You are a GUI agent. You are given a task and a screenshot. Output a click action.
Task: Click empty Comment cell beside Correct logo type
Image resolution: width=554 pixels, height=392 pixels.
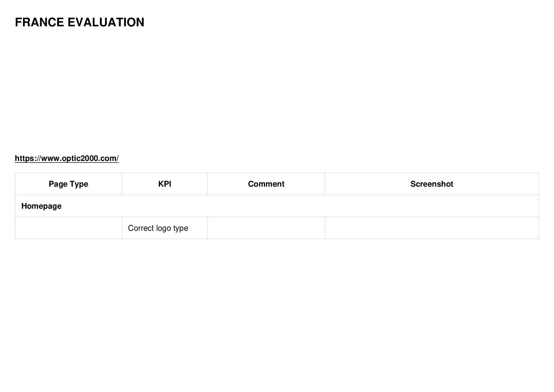point(266,228)
